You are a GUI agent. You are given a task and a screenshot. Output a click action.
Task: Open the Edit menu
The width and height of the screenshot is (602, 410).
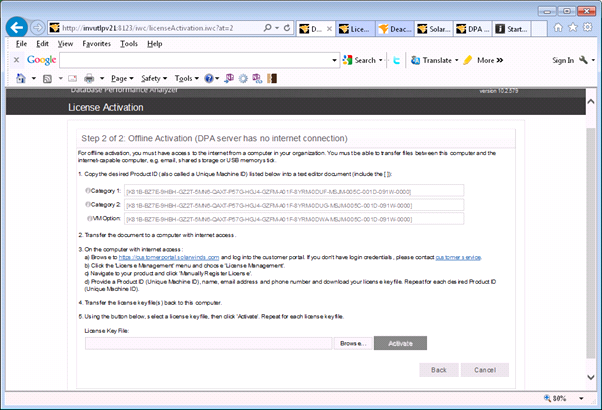[42, 44]
